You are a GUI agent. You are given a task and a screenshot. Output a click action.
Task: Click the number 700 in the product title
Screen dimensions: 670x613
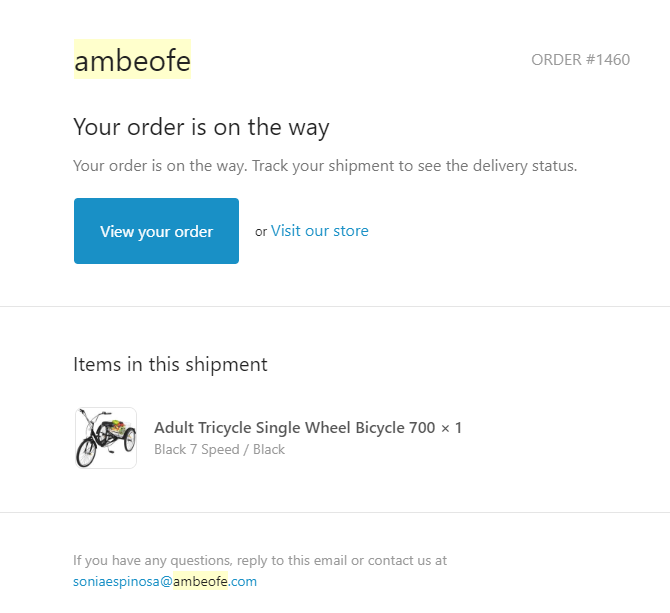tap(422, 428)
